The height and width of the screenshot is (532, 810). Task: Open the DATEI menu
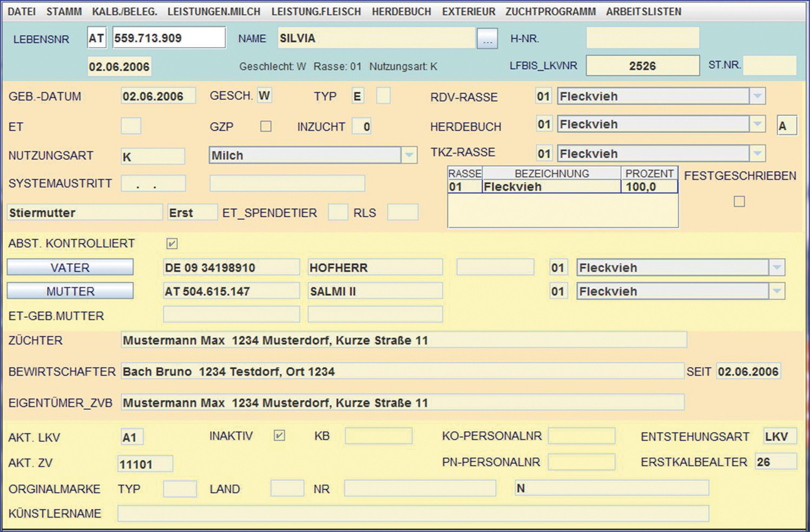pyautogui.click(x=22, y=11)
